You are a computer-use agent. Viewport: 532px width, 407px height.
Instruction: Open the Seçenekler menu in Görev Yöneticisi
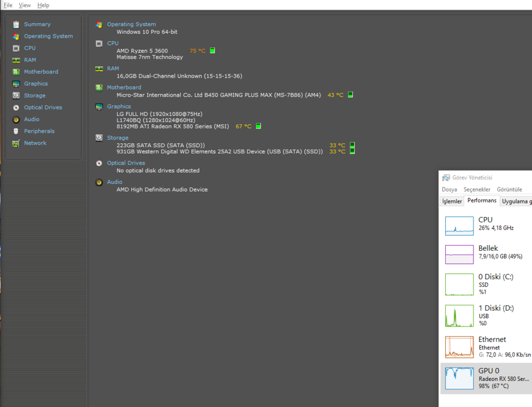[476, 189]
